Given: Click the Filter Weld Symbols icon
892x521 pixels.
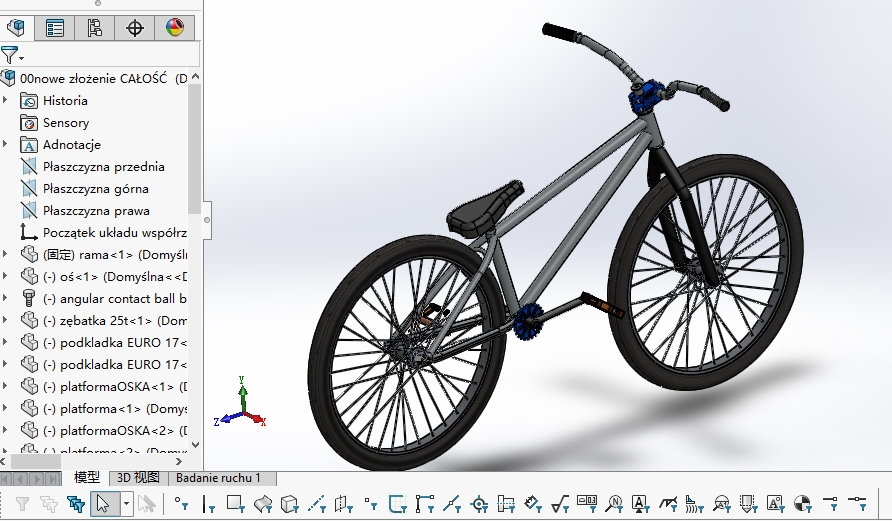Looking at the screenshot, I should [x=668, y=504].
